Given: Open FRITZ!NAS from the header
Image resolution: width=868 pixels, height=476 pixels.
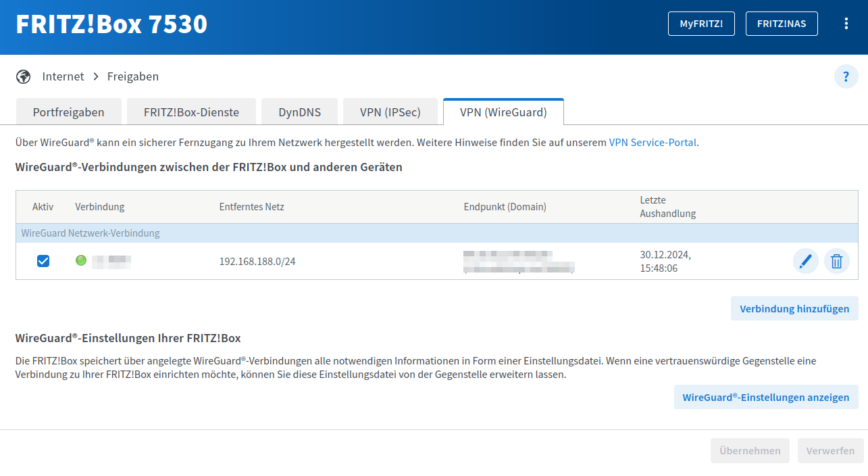Looking at the screenshot, I should pos(782,24).
